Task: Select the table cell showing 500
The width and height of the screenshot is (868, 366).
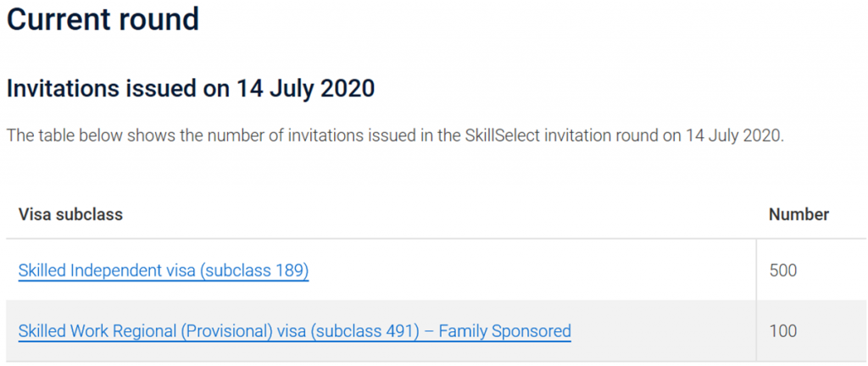Action: pyautogui.click(x=783, y=271)
